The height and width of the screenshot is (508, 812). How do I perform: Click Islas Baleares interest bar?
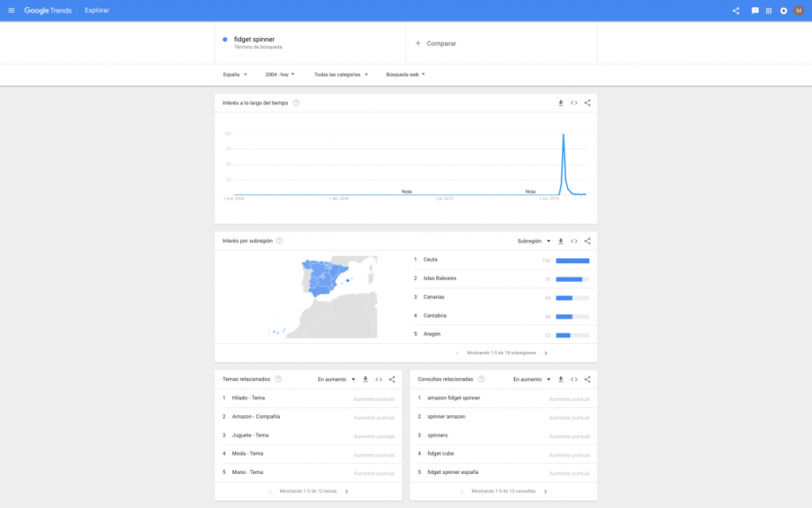[x=573, y=279]
